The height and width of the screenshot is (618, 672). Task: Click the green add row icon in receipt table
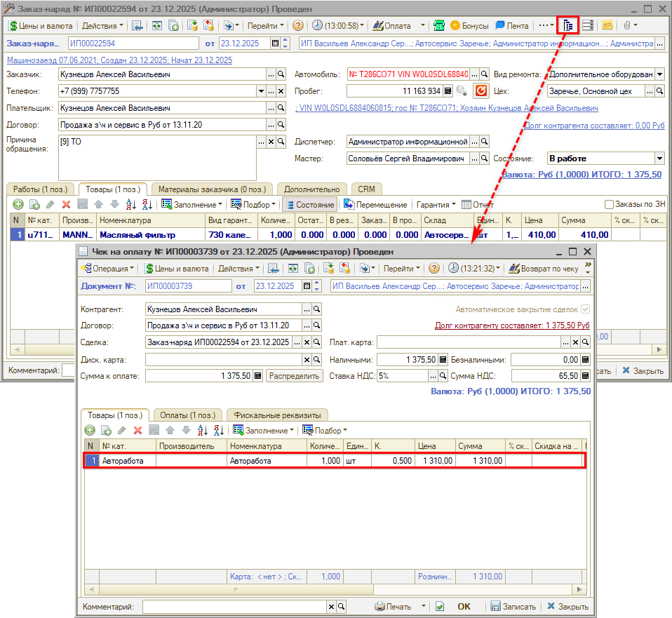coord(90,430)
